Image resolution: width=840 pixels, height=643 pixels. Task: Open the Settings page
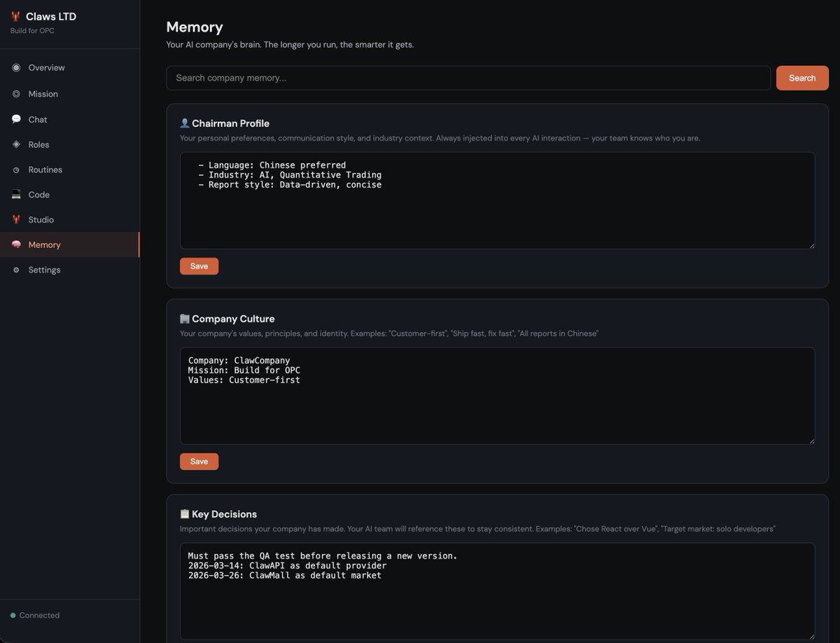click(70, 270)
